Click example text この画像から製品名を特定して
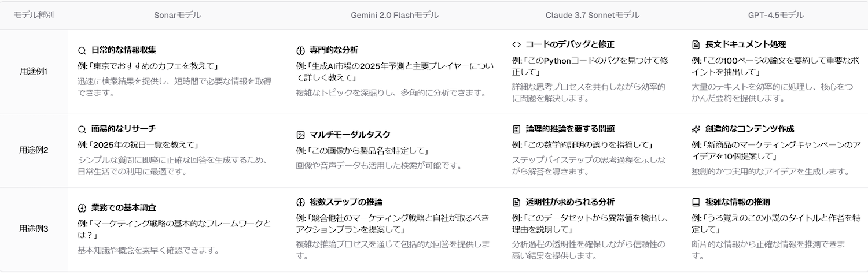The image size is (868, 275). pos(362,151)
